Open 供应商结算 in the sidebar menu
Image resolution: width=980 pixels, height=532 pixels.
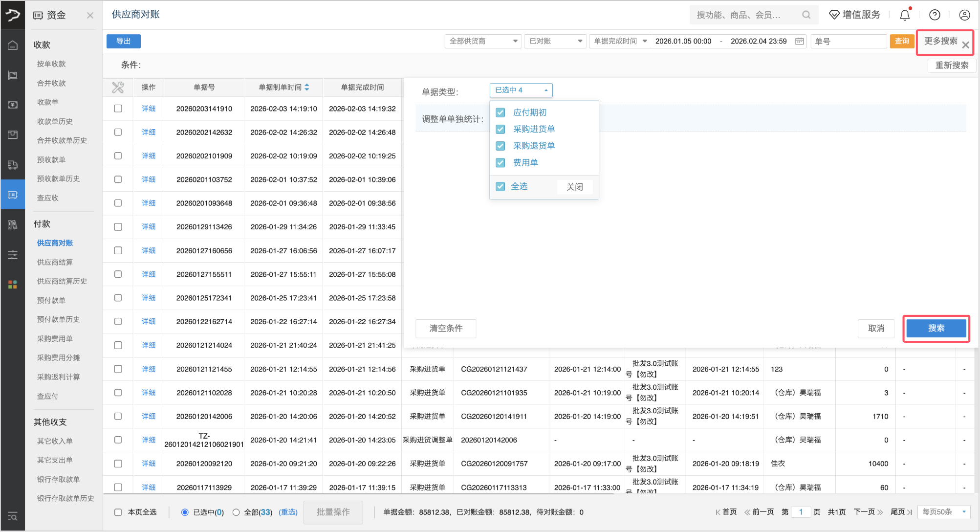tap(55, 262)
